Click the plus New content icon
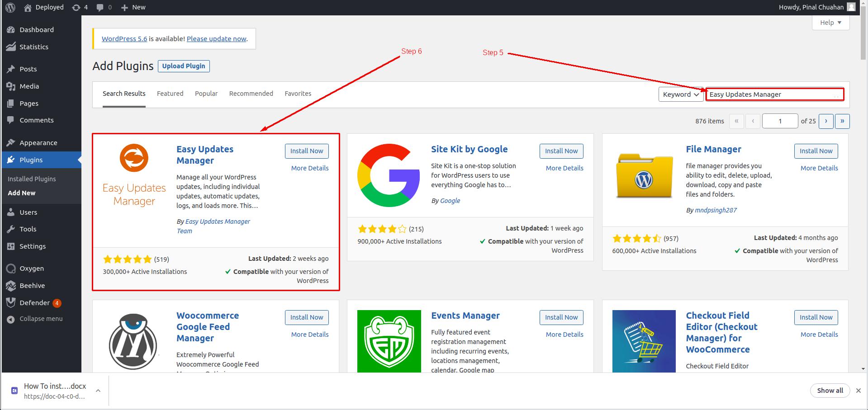 [x=124, y=7]
